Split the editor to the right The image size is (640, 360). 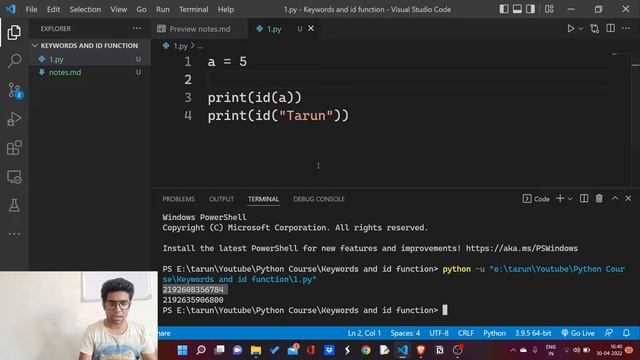coord(610,28)
